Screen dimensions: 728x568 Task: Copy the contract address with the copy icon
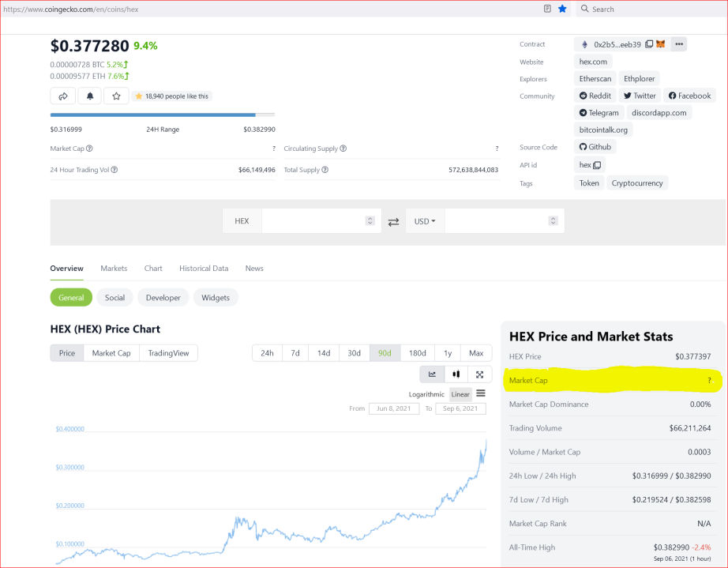649,44
